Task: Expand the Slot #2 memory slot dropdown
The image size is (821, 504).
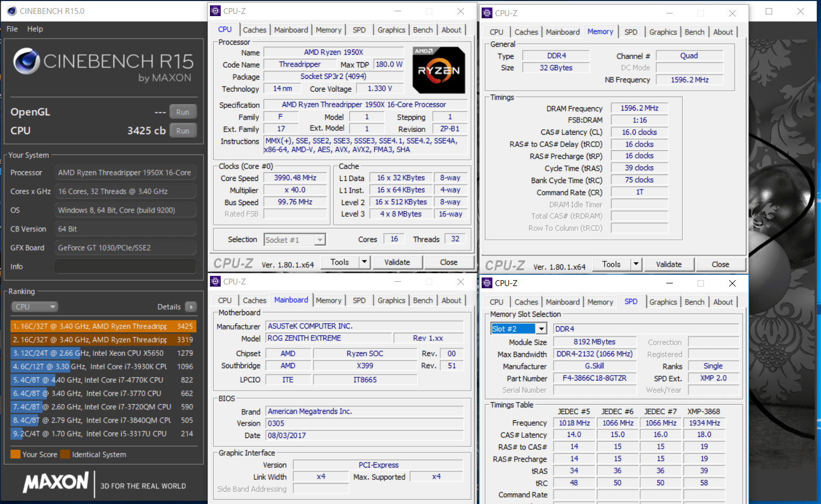Action: pos(541,328)
